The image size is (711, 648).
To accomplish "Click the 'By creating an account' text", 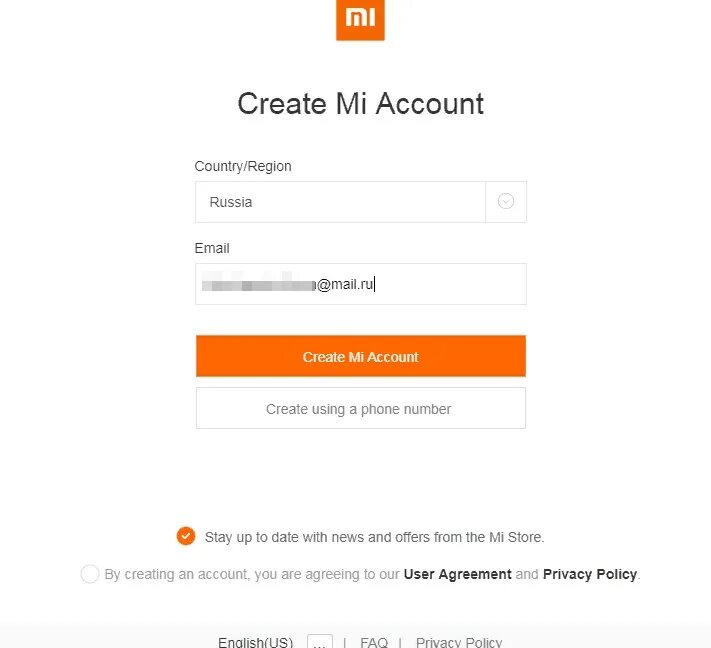I will point(250,574).
